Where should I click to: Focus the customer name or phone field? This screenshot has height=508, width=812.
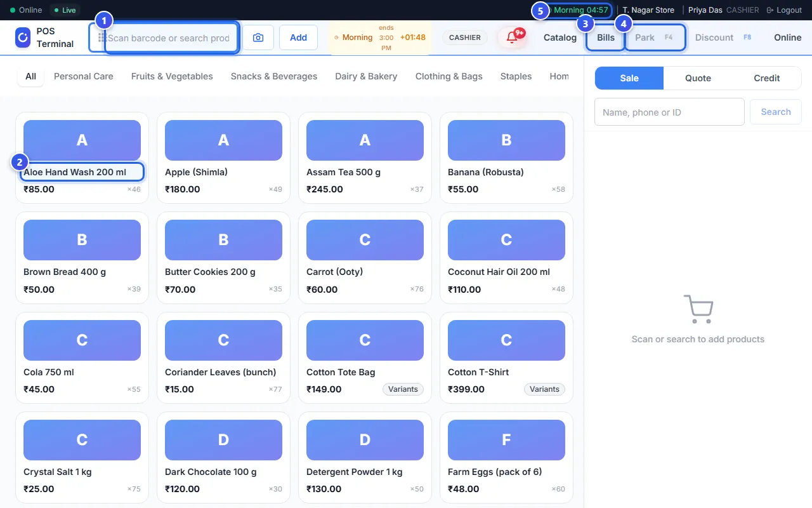(x=669, y=112)
